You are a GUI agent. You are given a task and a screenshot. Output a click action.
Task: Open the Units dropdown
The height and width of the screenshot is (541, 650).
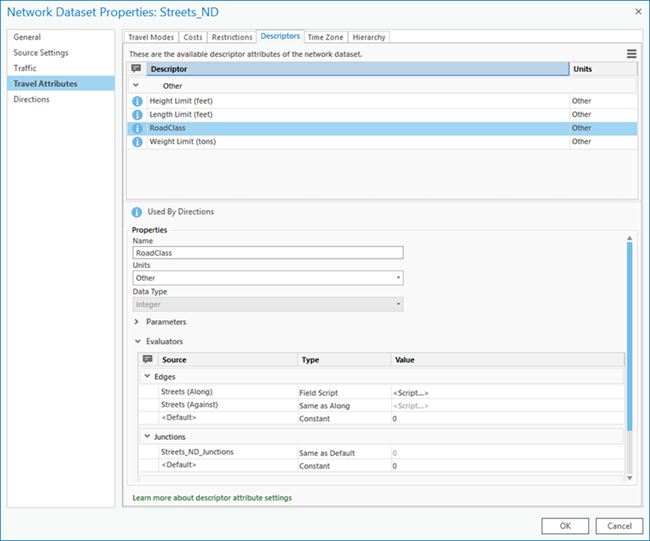[x=268, y=278]
